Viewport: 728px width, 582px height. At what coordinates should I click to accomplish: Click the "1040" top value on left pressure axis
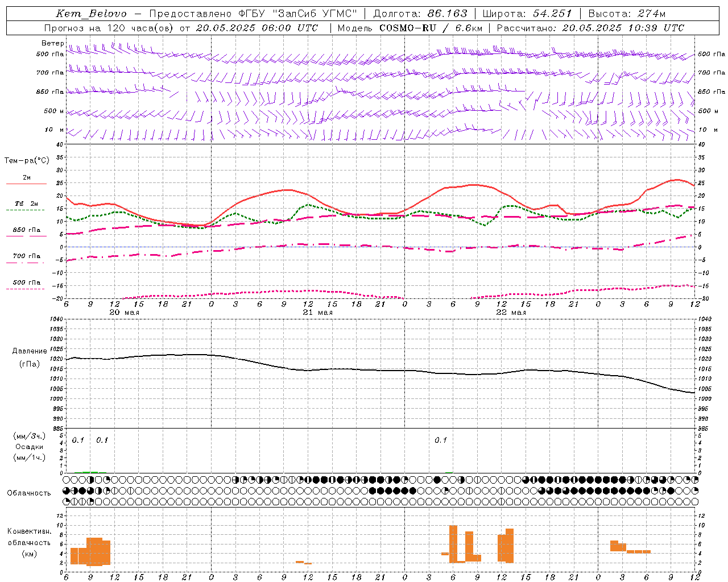(x=57, y=319)
